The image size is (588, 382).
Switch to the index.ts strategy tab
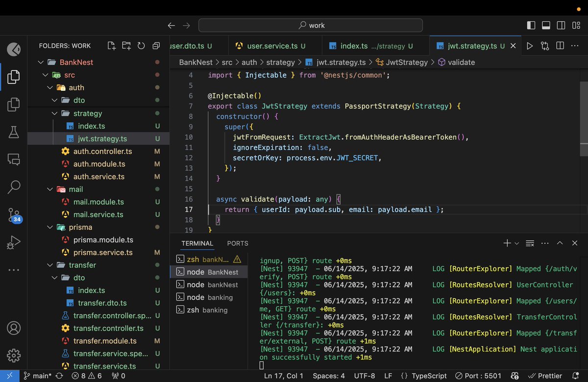point(376,46)
